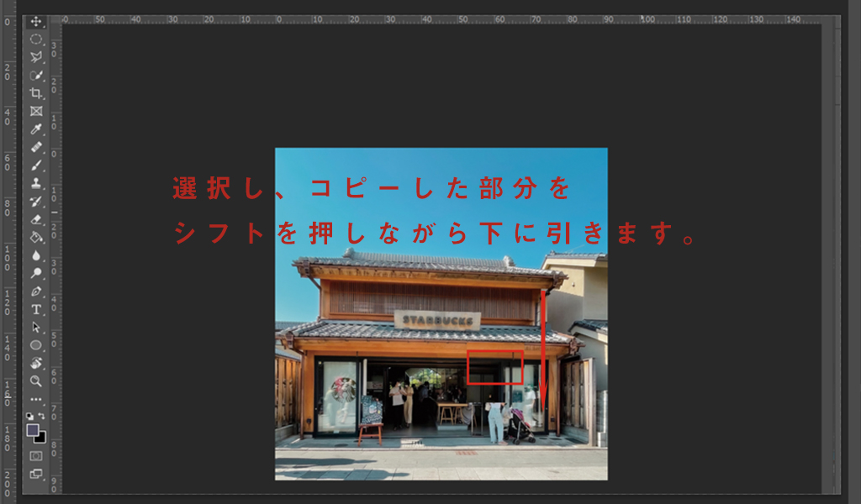
Task: Choose the Paint Bucket tool
Action: point(36,238)
